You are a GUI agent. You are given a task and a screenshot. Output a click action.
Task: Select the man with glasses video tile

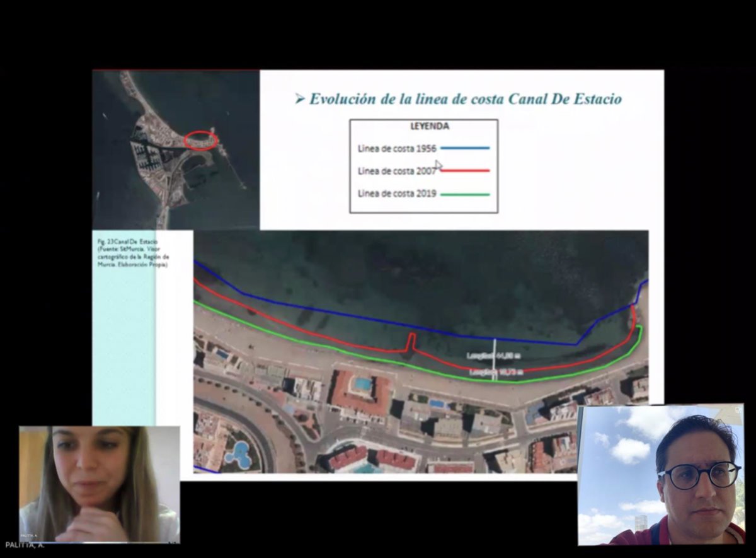click(661, 475)
